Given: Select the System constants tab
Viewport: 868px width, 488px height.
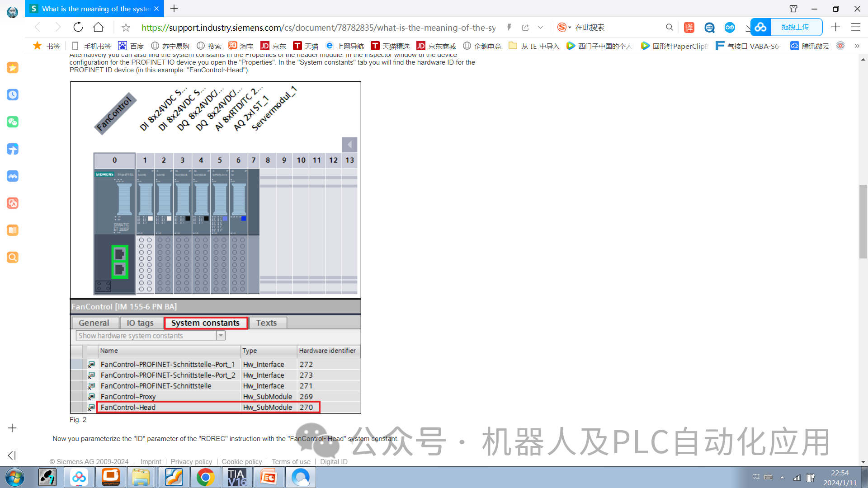Looking at the screenshot, I should [x=205, y=322].
